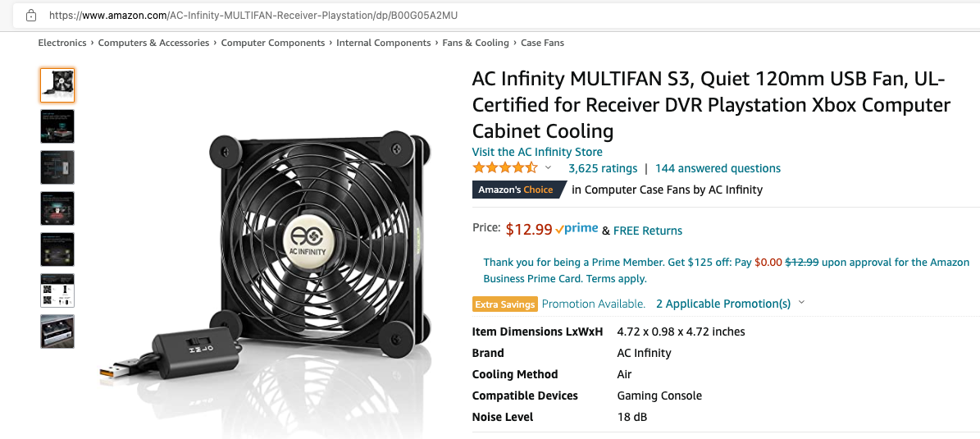Select the third product image thumbnail

point(57,167)
